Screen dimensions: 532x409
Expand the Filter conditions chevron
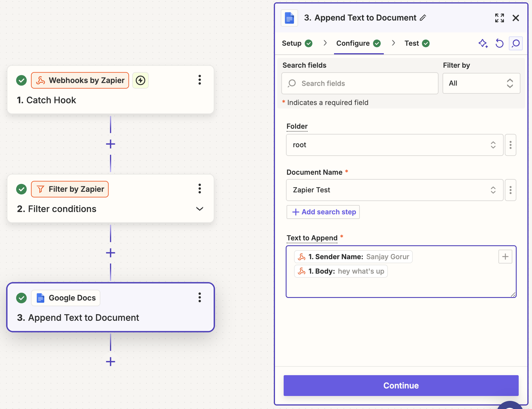pos(200,209)
